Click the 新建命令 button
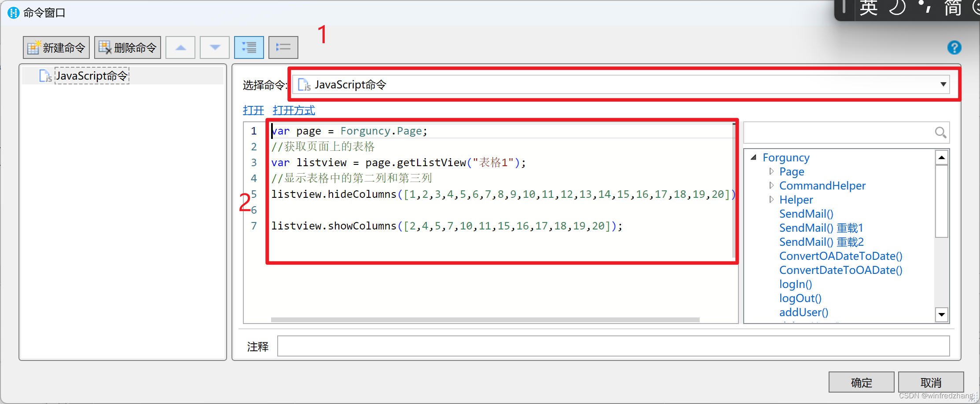 coord(56,47)
